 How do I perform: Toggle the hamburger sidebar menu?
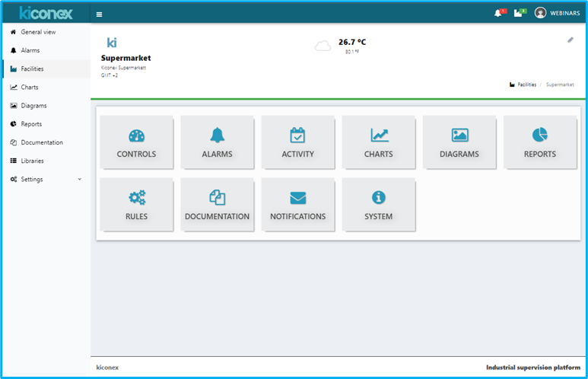pos(100,14)
